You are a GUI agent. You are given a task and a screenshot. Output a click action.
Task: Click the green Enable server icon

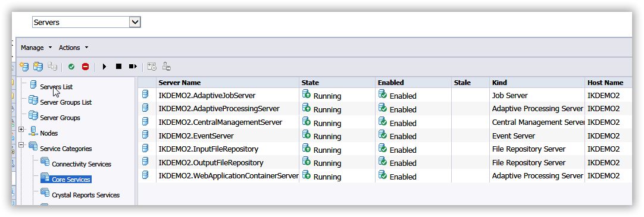(71, 67)
